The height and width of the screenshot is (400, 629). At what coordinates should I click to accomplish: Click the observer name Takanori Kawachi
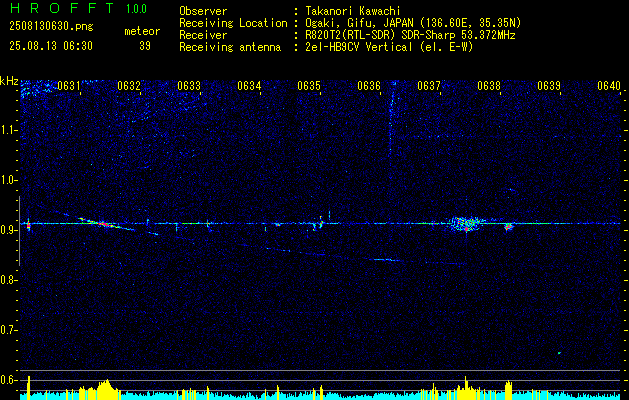[x=352, y=11]
